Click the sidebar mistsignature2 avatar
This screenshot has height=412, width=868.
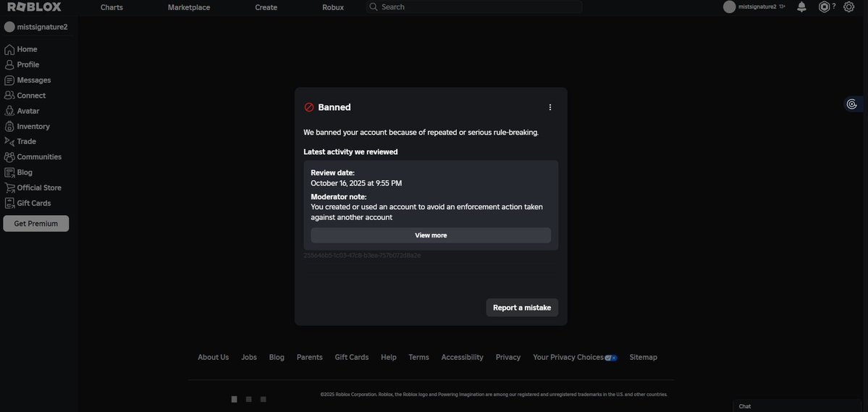click(x=9, y=27)
